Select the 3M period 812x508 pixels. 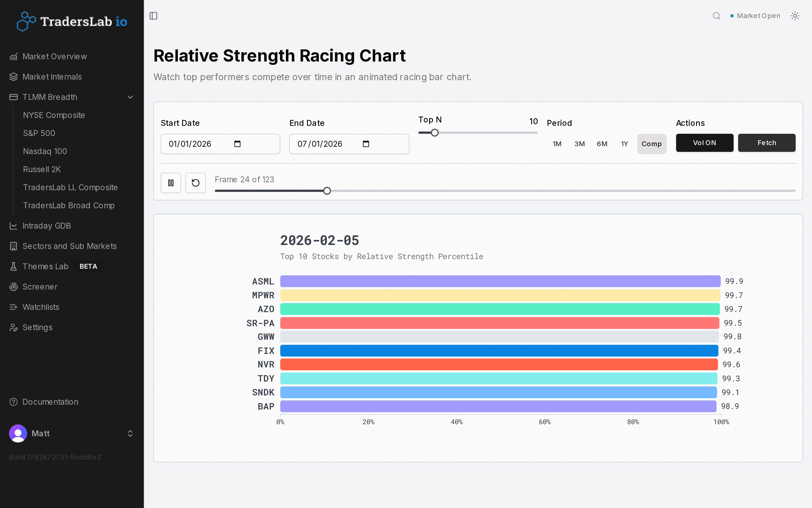579,144
